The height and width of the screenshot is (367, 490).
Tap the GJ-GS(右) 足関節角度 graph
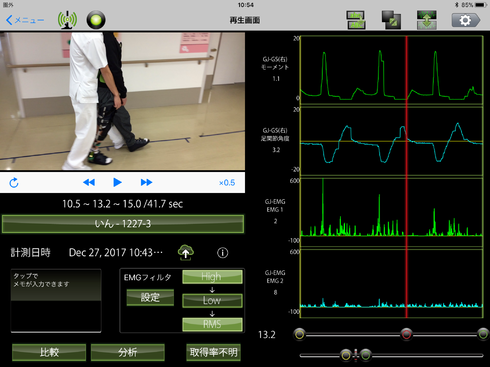tap(392, 141)
